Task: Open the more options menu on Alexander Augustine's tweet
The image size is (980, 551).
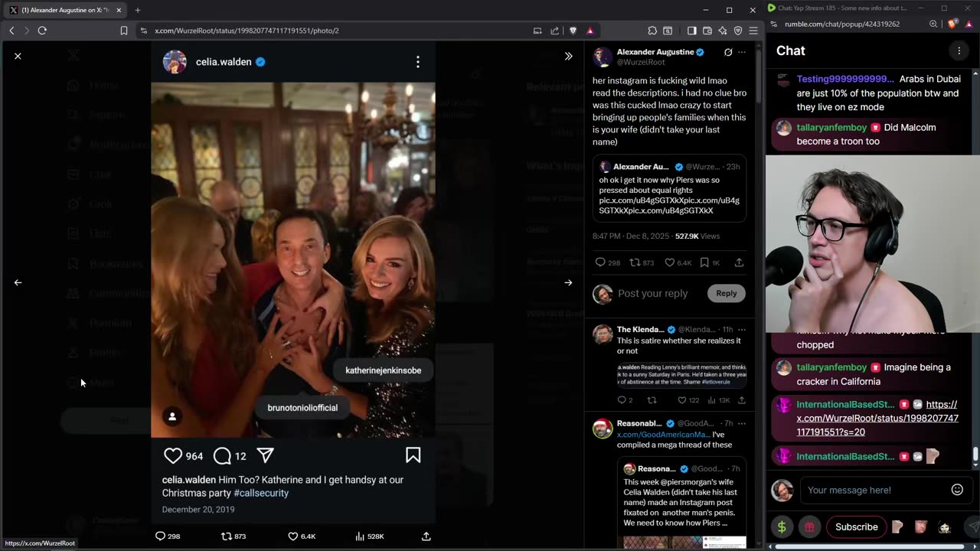Action: (742, 52)
